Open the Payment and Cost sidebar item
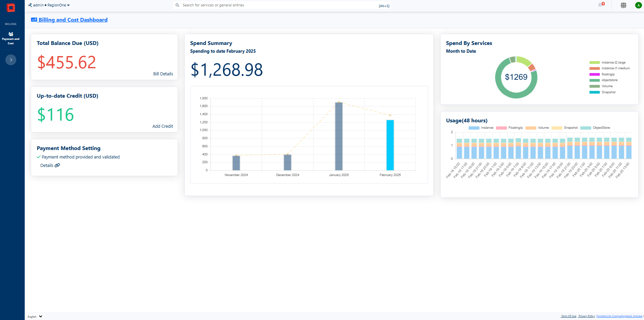Image resolution: width=644 pixels, height=320 pixels. click(x=11, y=39)
